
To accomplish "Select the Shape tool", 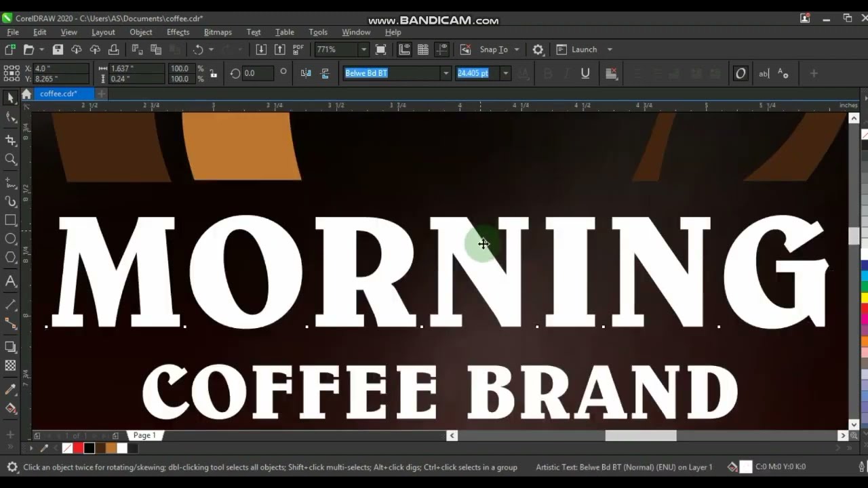I will point(10,118).
